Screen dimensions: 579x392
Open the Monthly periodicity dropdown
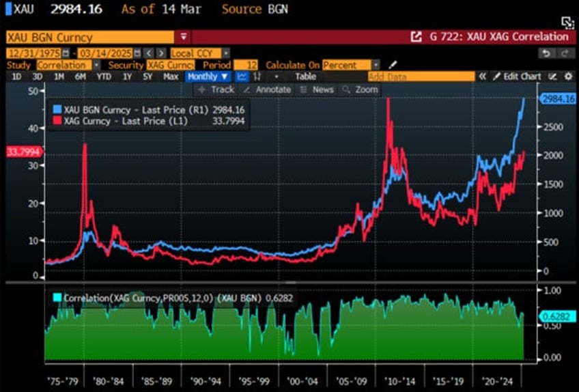[x=208, y=76]
